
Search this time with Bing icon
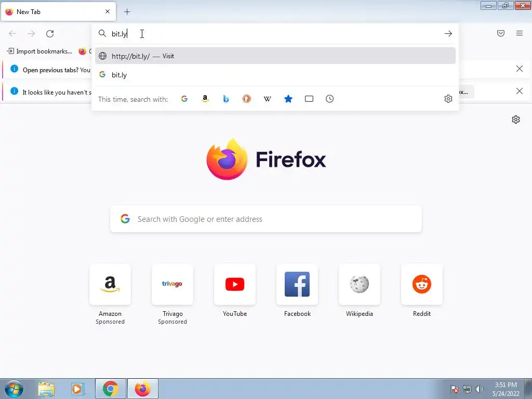tap(226, 99)
